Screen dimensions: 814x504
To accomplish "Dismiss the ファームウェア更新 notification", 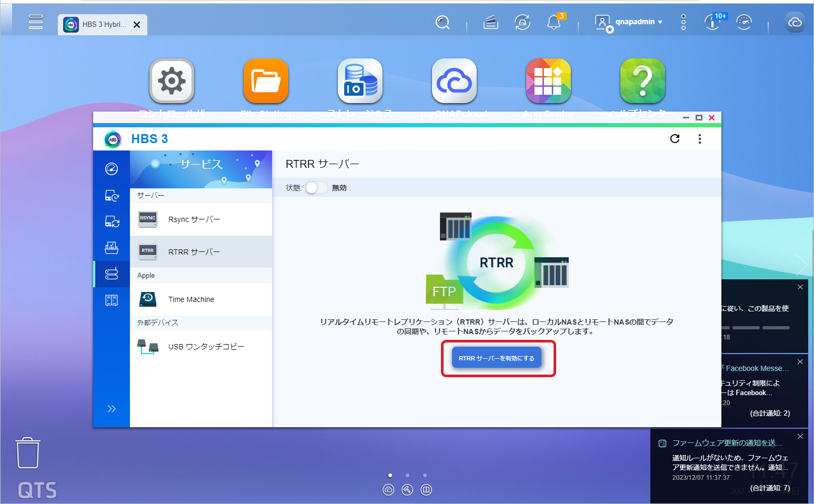I will pos(800,437).
